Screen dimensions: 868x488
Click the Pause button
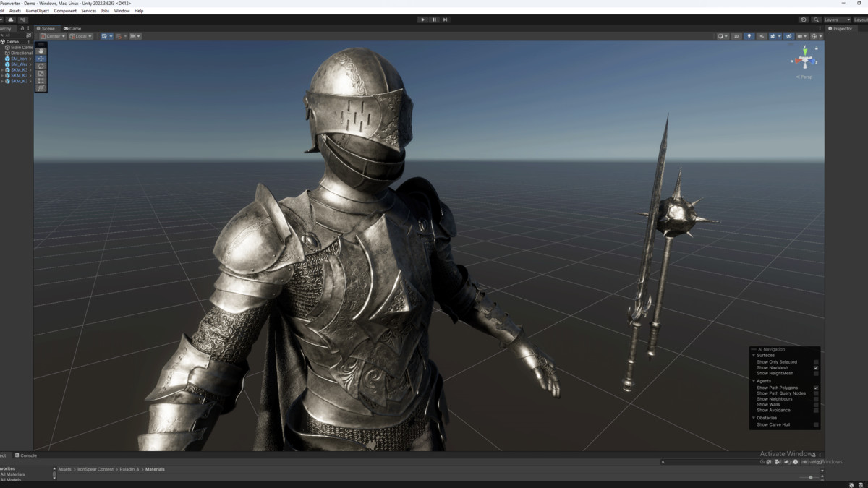(x=434, y=20)
